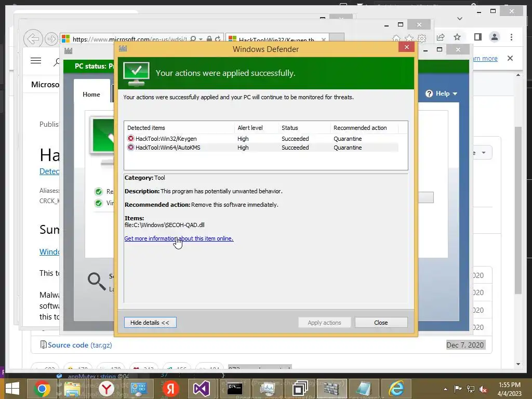Image resolution: width=532 pixels, height=399 pixels.
Task: Click red X icon beside HackTool:Win32/Keygen
Action: click(130, 138)
